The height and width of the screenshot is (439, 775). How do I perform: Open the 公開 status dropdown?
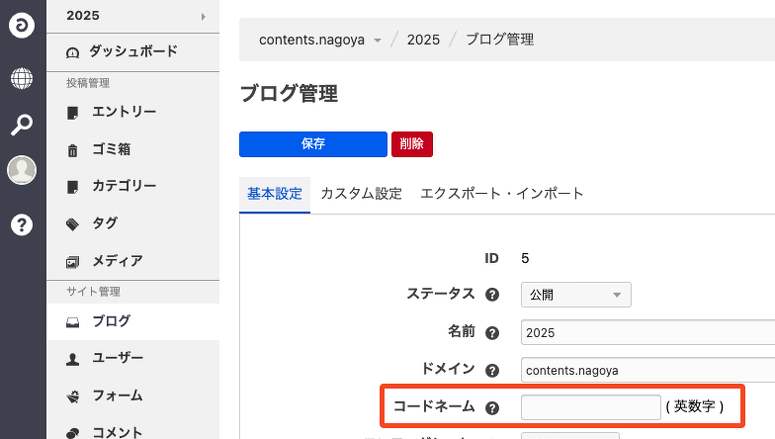(x=576, y=295)
